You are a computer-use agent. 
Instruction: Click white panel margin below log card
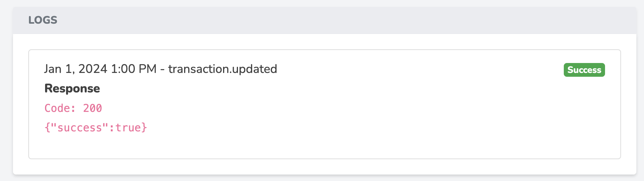pos(325,167)
